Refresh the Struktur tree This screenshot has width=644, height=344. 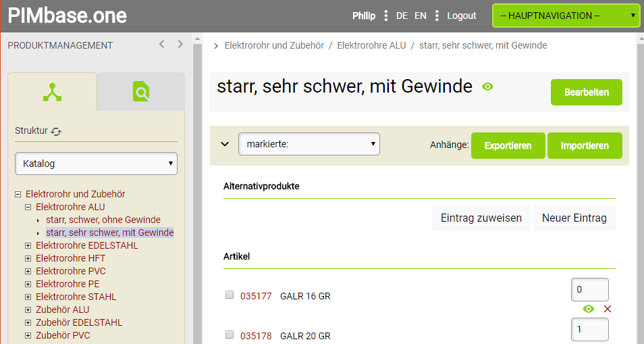pyautogui.click(x=57, y=132)
